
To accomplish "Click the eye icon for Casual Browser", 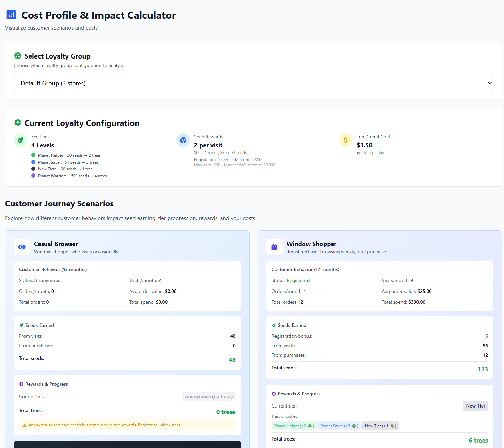I will (22, 247).
